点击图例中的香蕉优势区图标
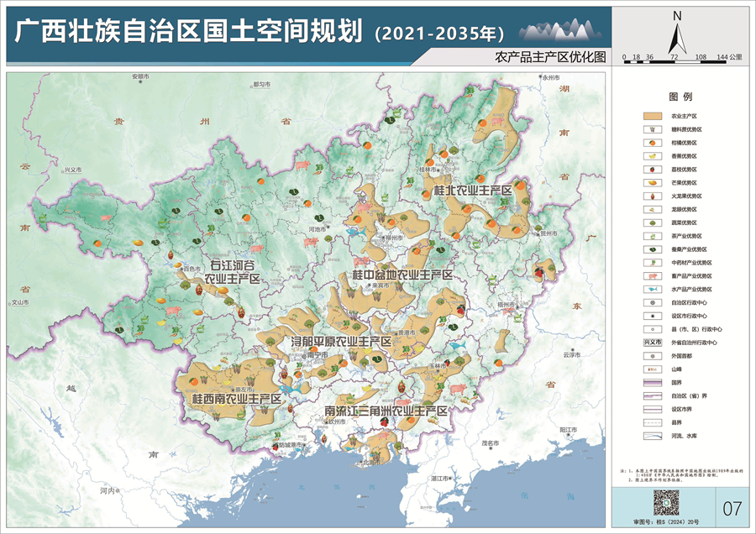The height and width of the screenshot is (534, 756). click(x=651, y=157)
